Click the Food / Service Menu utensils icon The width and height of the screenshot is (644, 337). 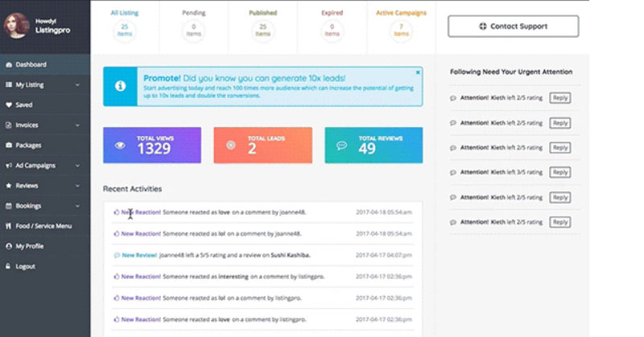click(x=9, y=226)
